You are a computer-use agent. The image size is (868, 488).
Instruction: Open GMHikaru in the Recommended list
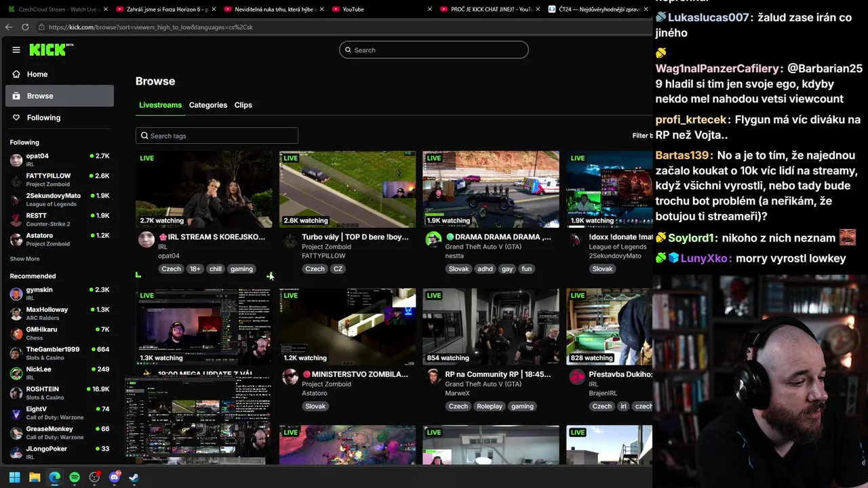pos(60,333)
